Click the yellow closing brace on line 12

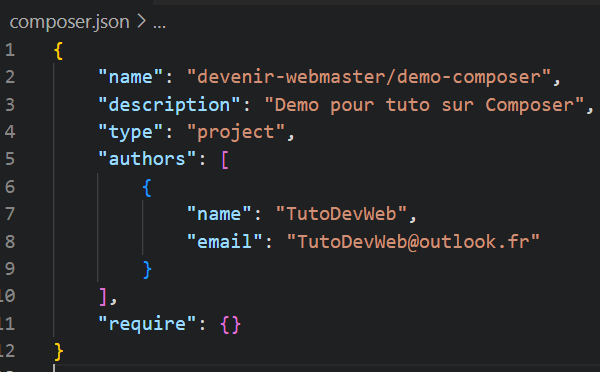(59, 352)
